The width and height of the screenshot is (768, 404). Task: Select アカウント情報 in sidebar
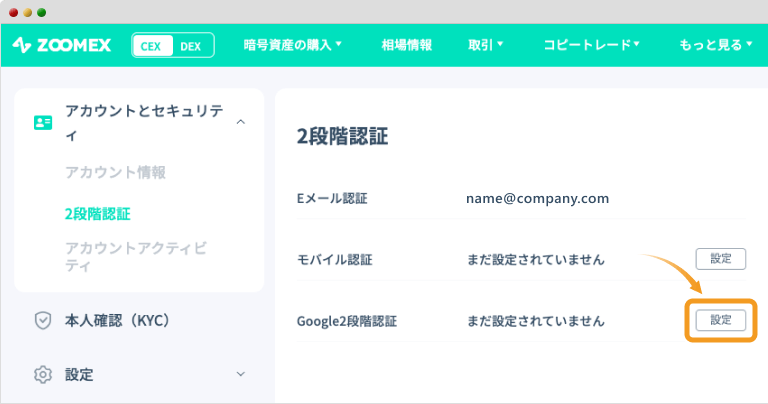[116, 172]
